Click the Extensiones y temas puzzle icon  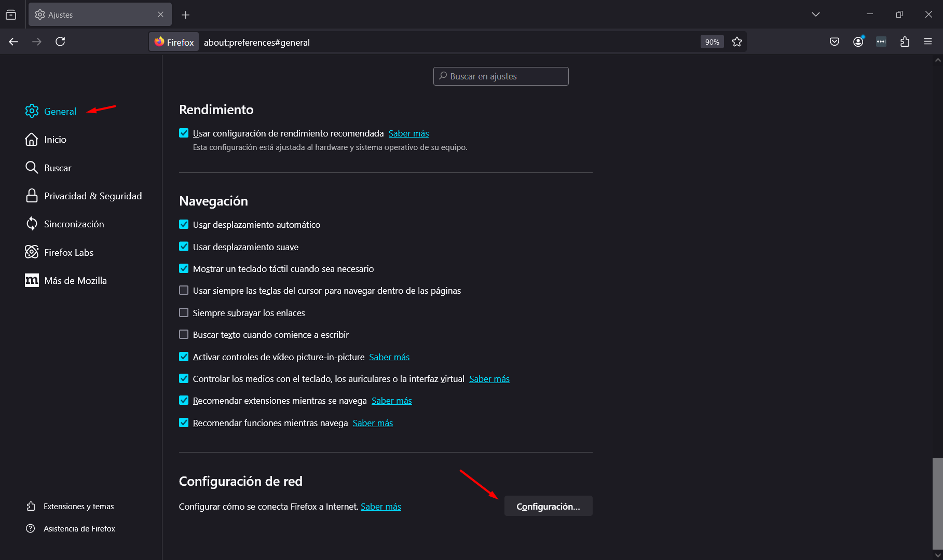coord(31,506)
